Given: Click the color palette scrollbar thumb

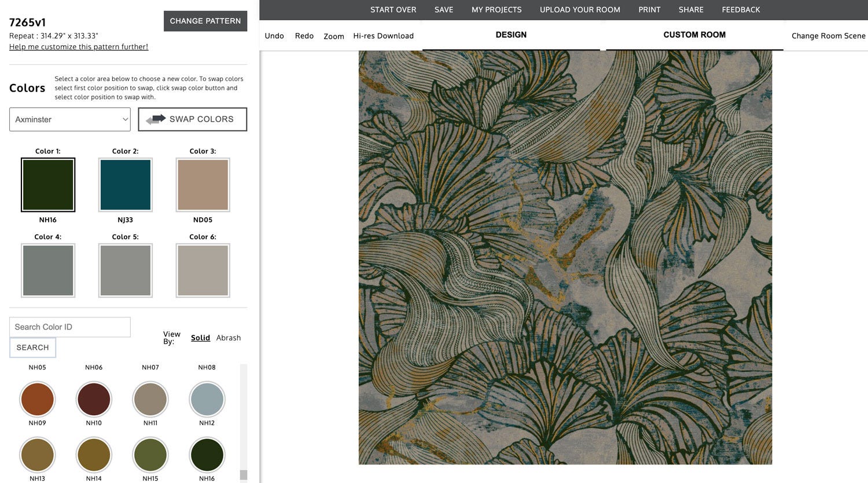Looking at the screenshot, I should point(244,475).
